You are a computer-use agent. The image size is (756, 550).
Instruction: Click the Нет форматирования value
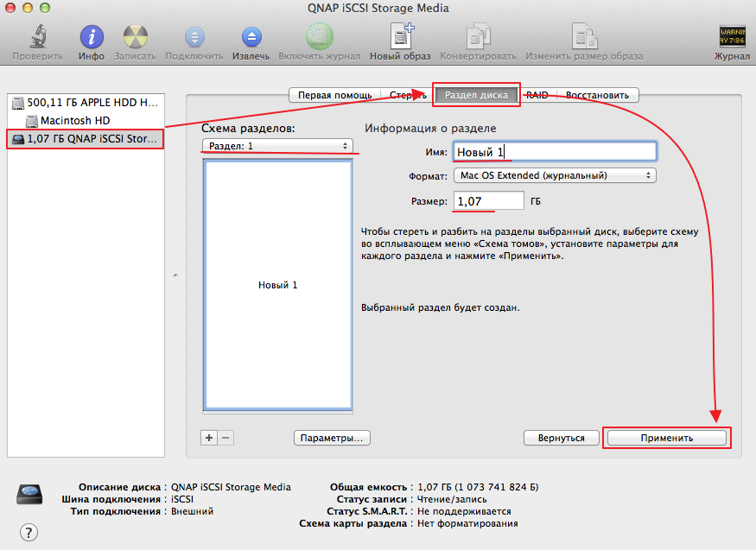coord(467,523)
